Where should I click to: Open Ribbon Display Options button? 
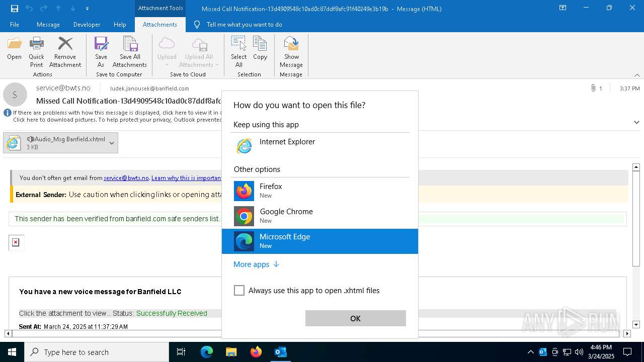[563, 8]
